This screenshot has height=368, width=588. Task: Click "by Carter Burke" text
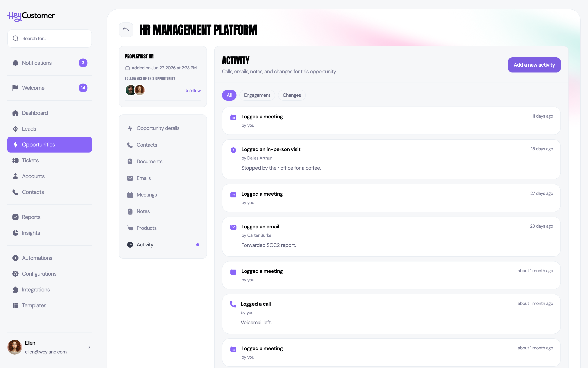[x=256, y=235]
